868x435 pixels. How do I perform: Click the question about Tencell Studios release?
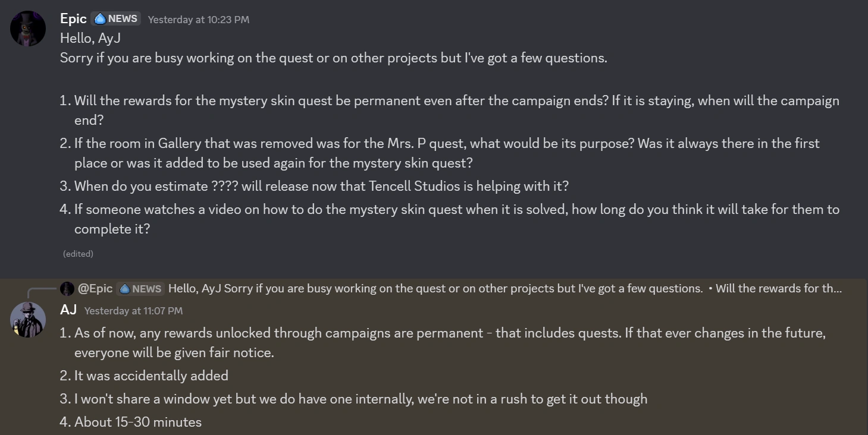[321, 186]
